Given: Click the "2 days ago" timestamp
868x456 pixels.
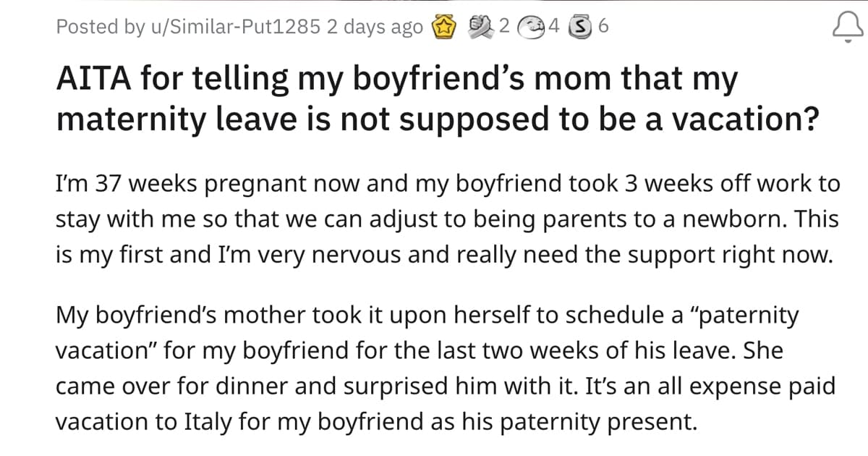Looking at the screenshot, I should click(375, 28).
